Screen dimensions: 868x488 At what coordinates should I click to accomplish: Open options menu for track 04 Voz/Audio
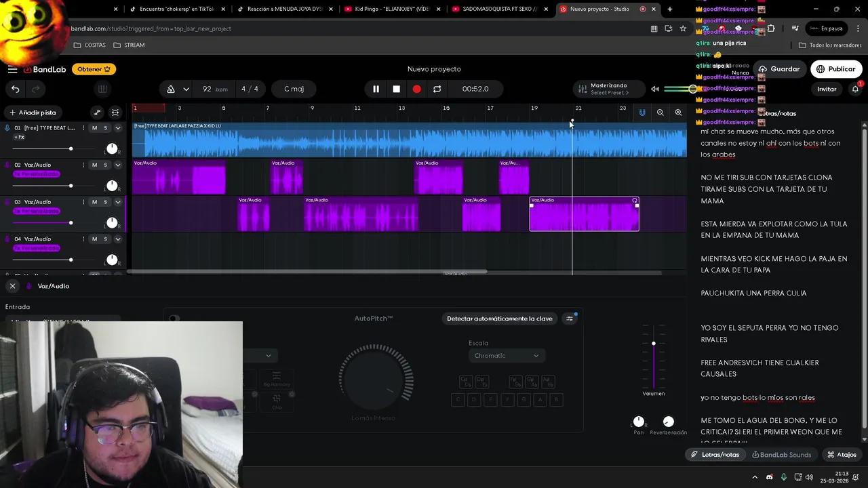[x=83, y=239]
